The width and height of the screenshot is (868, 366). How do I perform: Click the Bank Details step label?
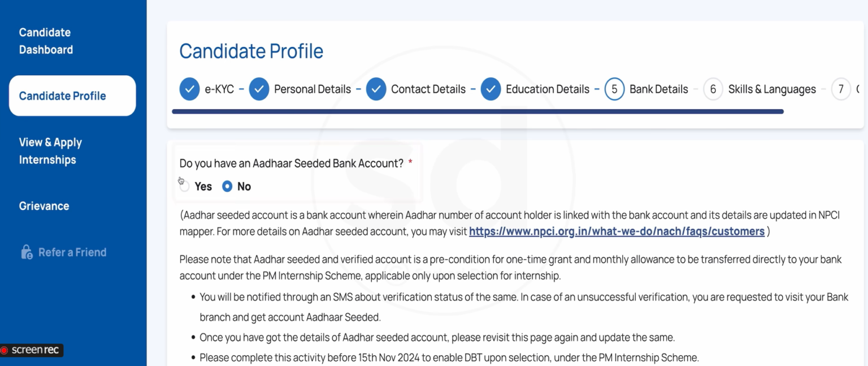tap(658, 89)
